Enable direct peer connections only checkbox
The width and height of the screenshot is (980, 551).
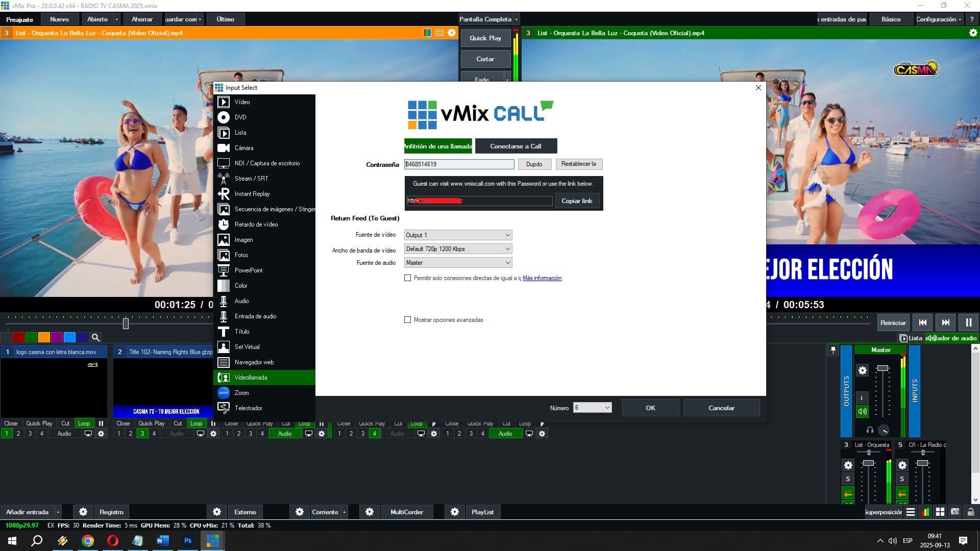click(407, 278)
